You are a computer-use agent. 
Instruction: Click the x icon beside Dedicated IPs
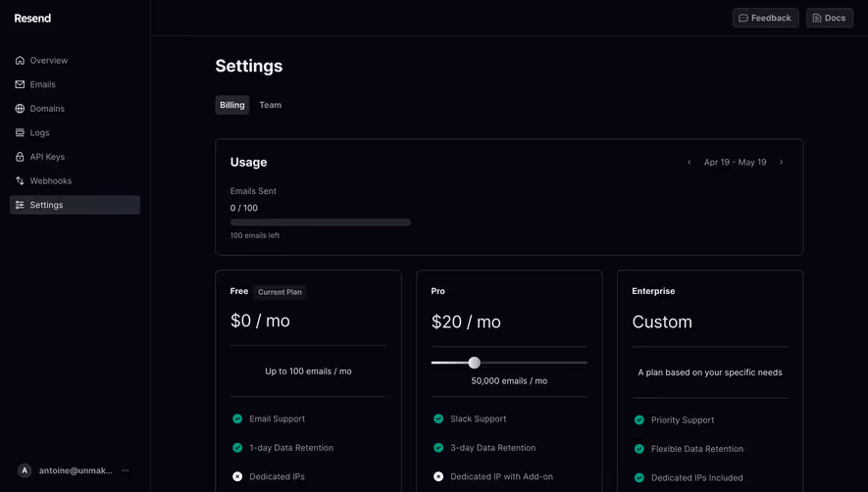click(x=237, y=476)
